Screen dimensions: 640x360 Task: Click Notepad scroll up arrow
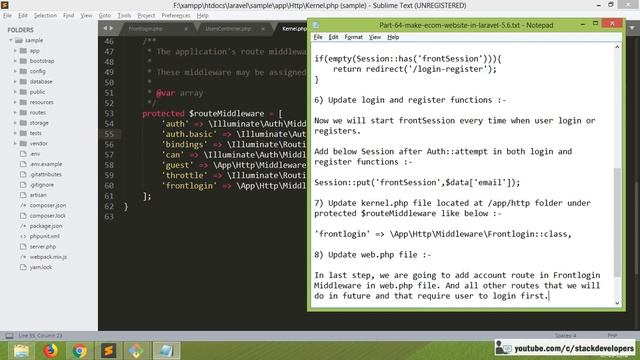point(617,47)
